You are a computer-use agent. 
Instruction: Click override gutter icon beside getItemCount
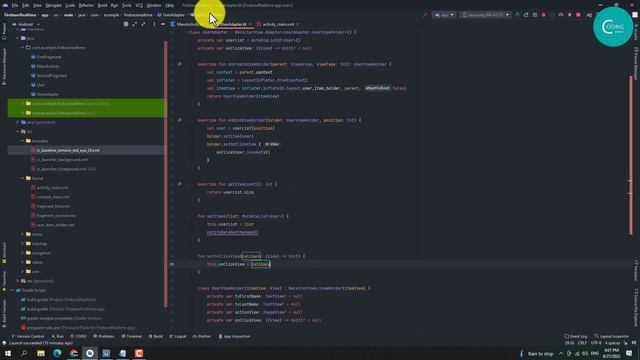[180, 184]
